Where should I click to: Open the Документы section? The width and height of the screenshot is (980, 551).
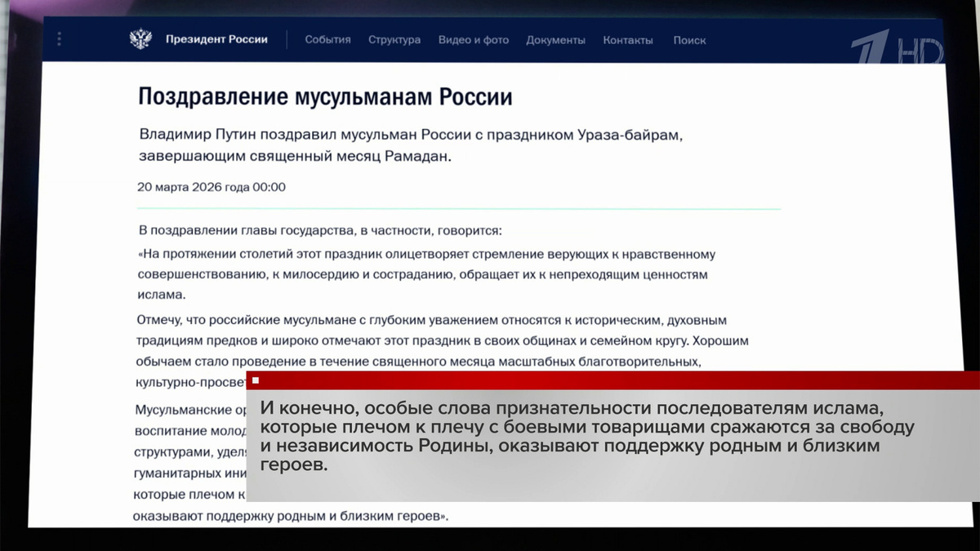tap(556, 39)
